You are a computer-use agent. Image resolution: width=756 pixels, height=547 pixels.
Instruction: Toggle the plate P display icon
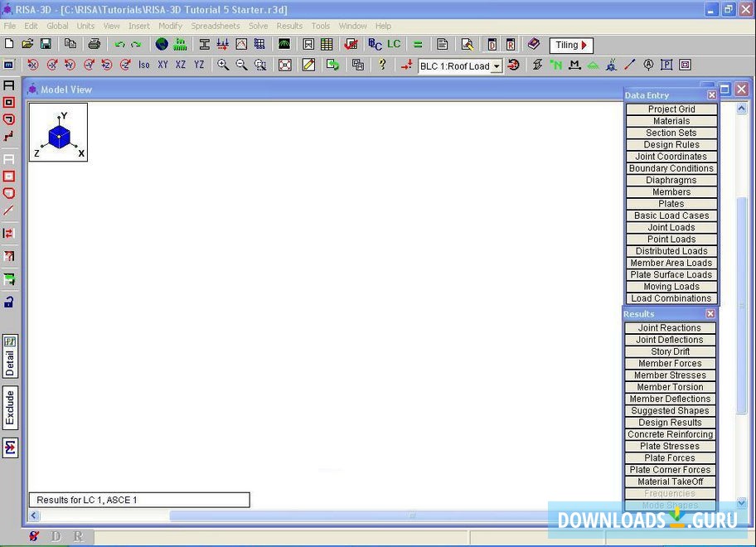tap(666, 65)
